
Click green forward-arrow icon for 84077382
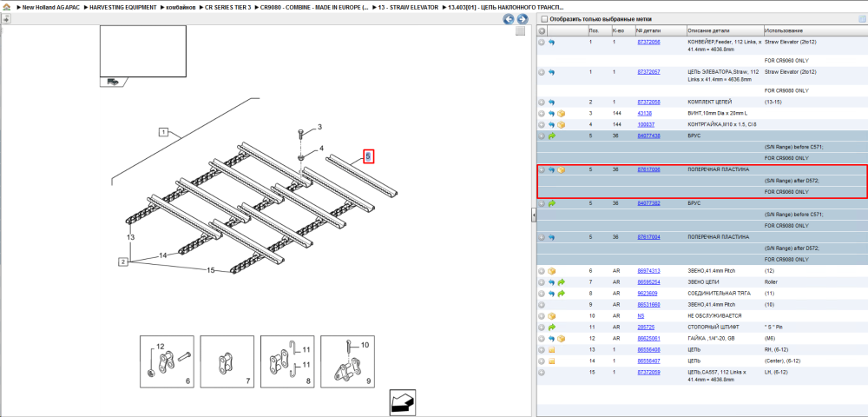coord(551,203)
